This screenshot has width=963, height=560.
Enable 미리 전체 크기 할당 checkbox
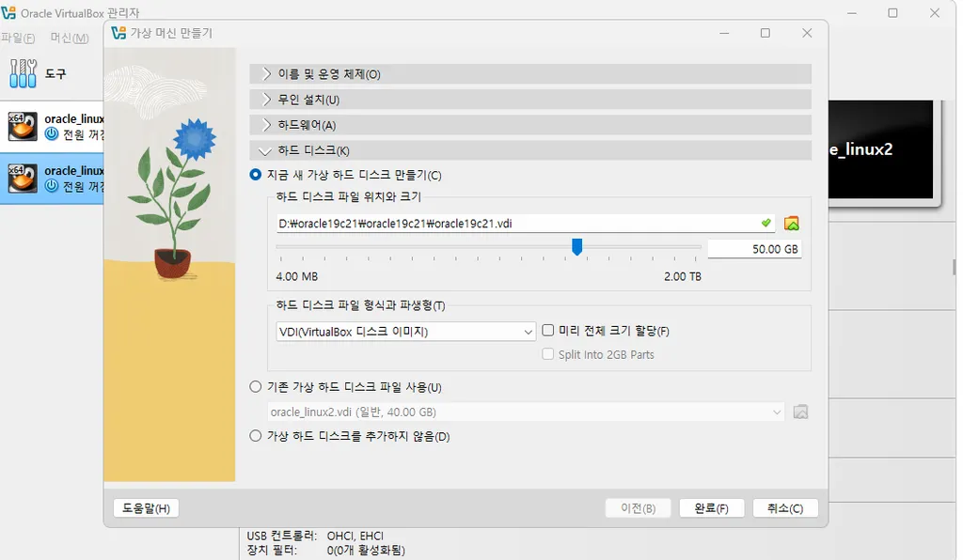[548, 331]
